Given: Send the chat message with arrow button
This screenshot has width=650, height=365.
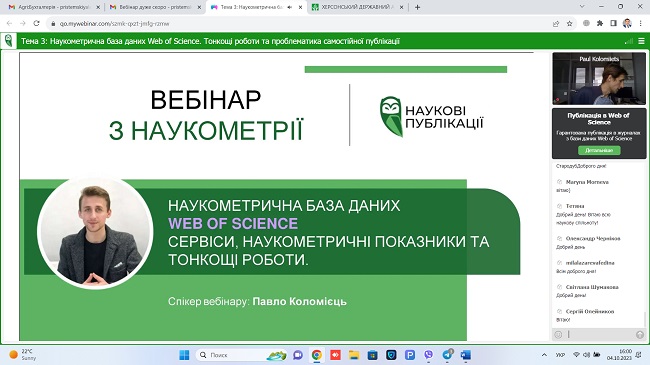Looking at the screenshot, I should (640, 334).
